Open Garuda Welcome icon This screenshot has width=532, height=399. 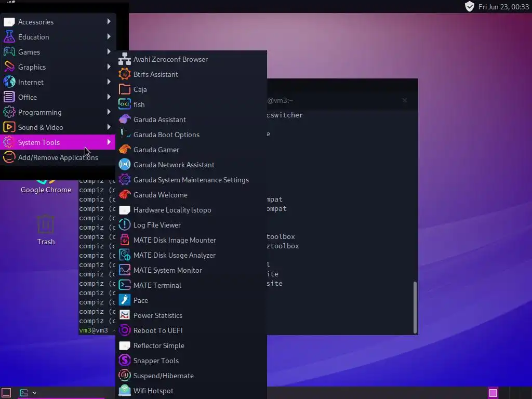(125, 195)
